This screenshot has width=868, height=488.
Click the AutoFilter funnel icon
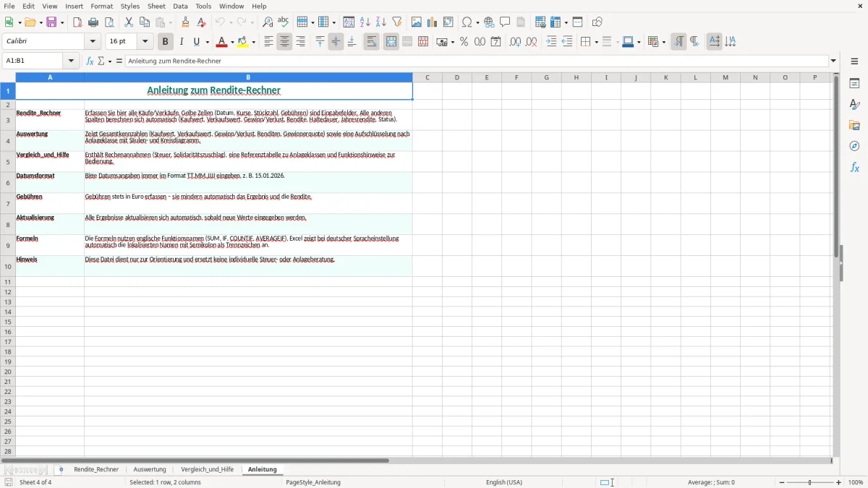(x=397, y=22)
